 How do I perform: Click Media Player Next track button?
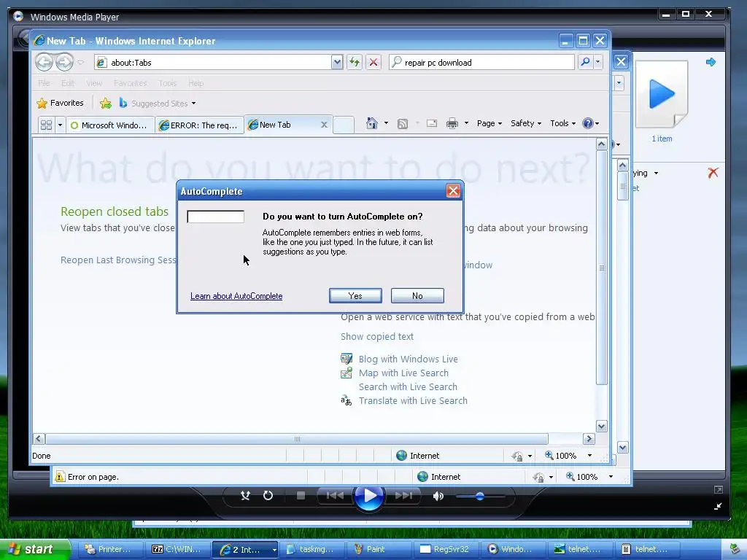tap(403, 496)
